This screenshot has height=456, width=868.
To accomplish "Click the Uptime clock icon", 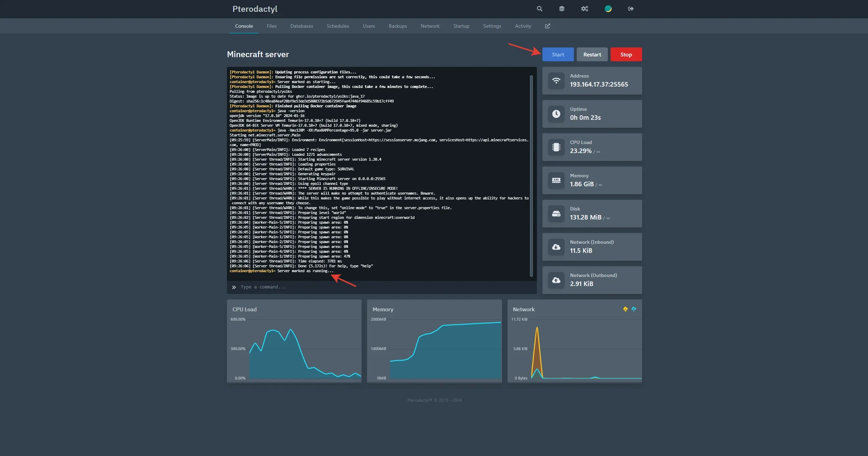I will click(x=556, y=114).
